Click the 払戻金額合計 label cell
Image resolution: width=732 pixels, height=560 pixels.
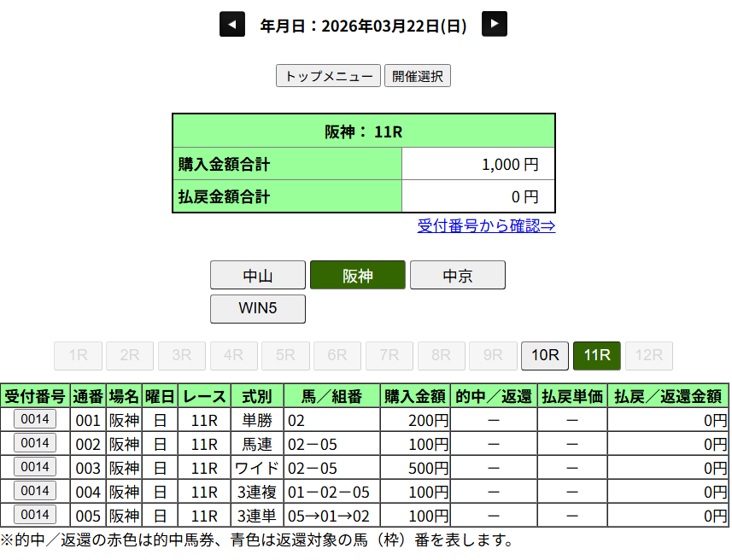pos(287,197)
